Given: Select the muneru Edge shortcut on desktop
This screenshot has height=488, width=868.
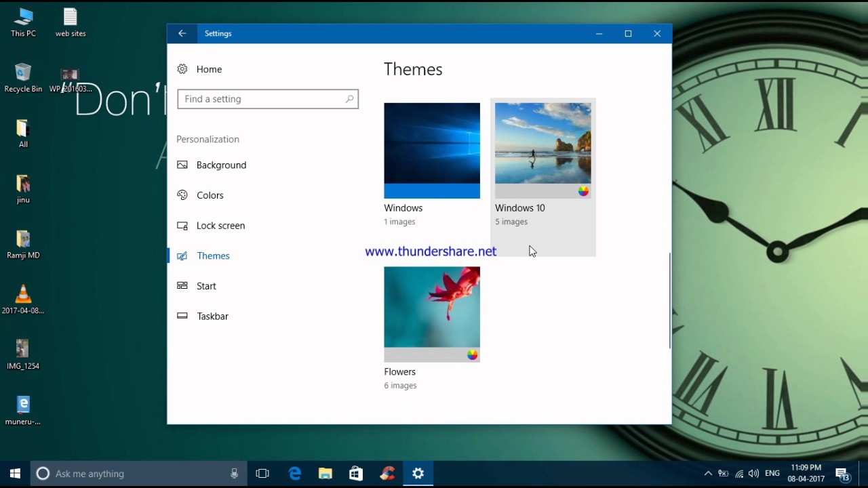Looking at the screenshot, I should [x=23, y=411].
